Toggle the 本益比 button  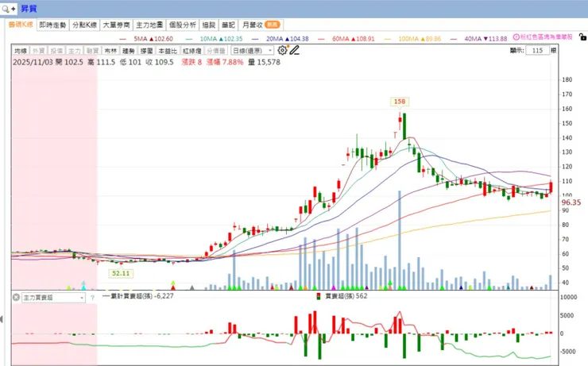pos(167,51)
